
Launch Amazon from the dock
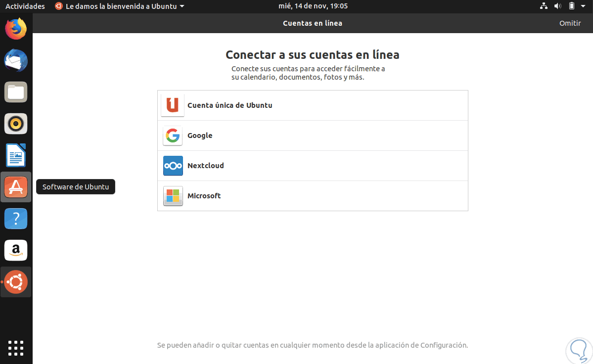[x=16, y=250]
